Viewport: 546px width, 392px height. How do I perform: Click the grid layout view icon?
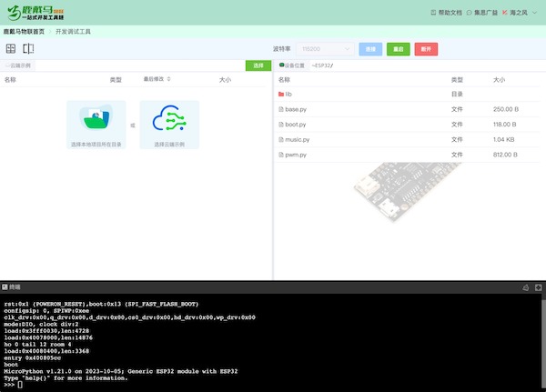tap(11, 48)
